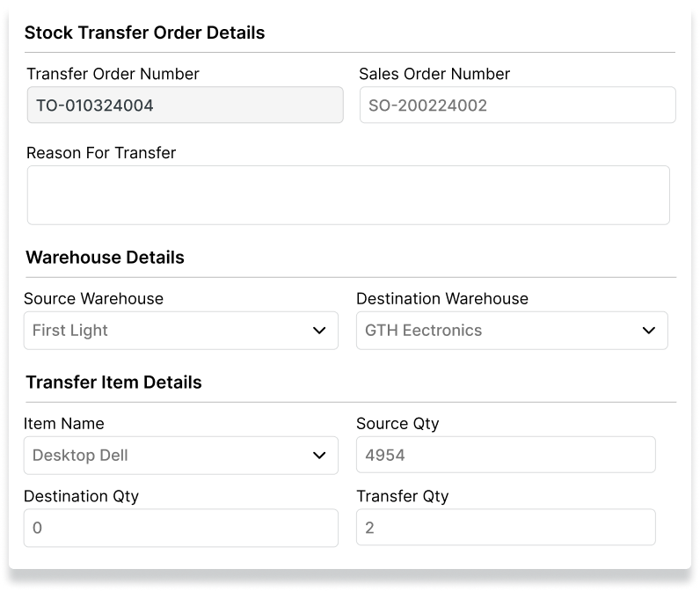Click the chevron arrow in Destination Warehouse
This screenshot has height=591, width=700.
pyautogui.click(x=649, y=331)
